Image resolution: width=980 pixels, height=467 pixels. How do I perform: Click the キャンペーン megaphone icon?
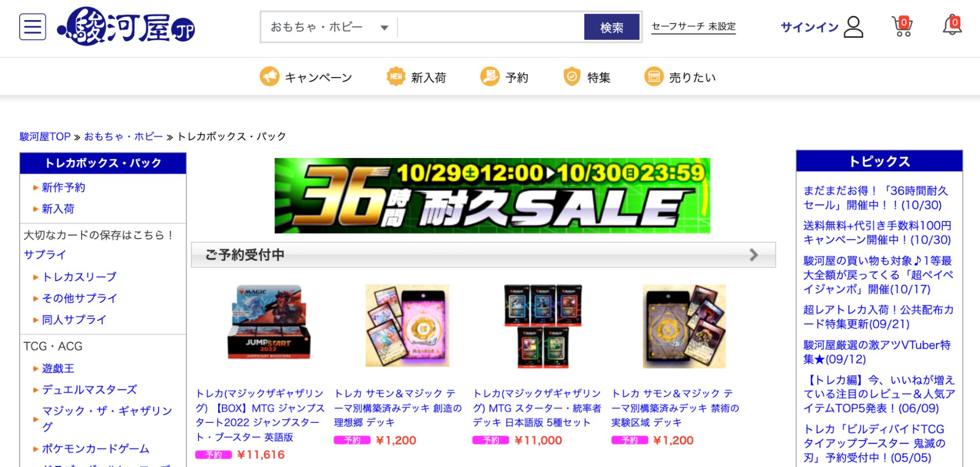coord(270,77)
